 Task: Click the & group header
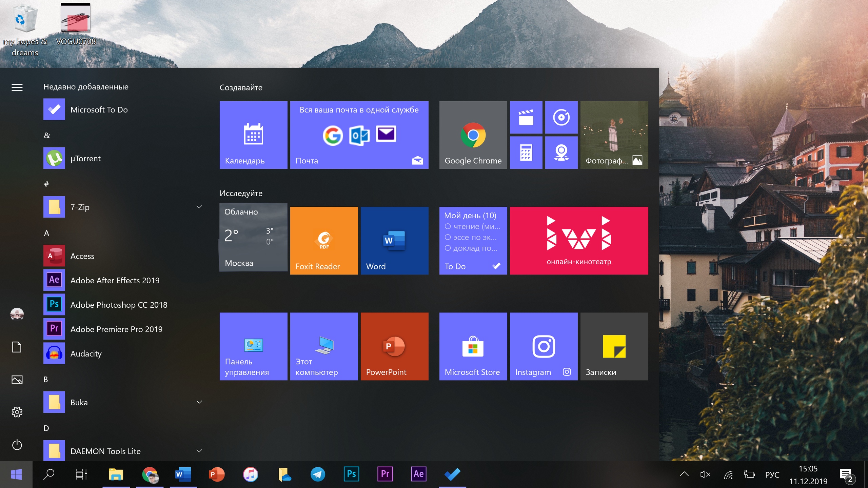tap(47, 135)
